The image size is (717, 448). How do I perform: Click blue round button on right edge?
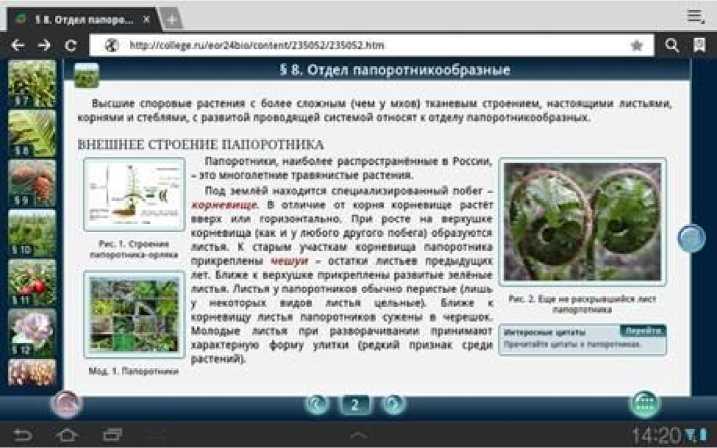tap(691, 239)
